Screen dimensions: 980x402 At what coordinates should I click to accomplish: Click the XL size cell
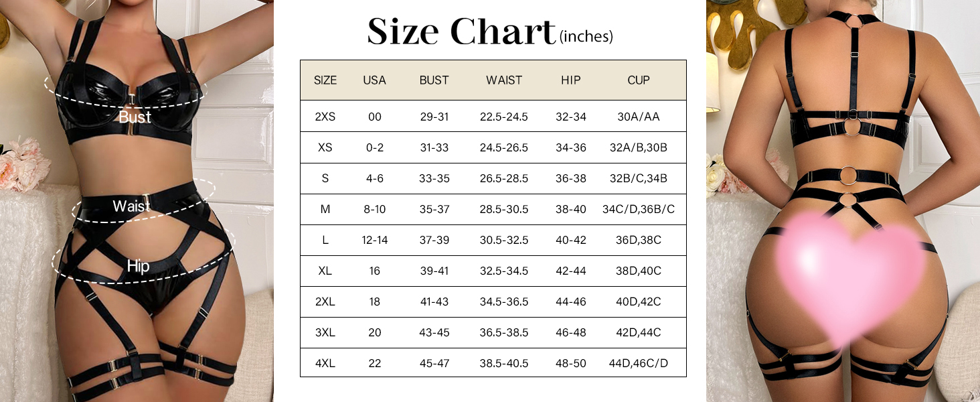[x=325, y=271]
